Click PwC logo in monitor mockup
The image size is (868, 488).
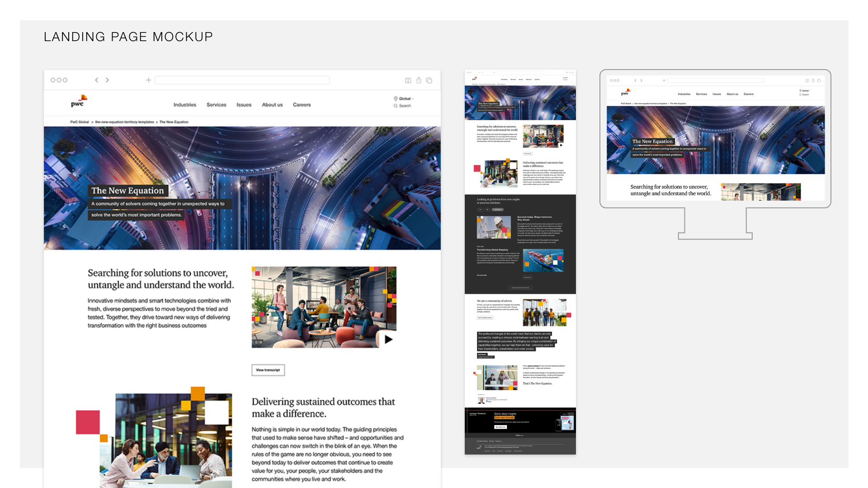point(626,92)
